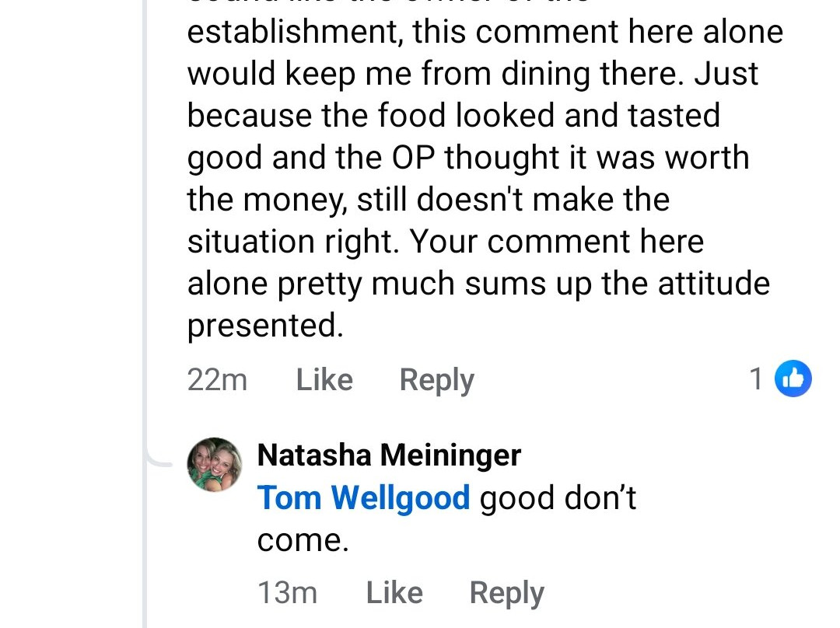Click the blue thumbs-up reaction icon
Screen dimensions: 840x628
[794, 379]
